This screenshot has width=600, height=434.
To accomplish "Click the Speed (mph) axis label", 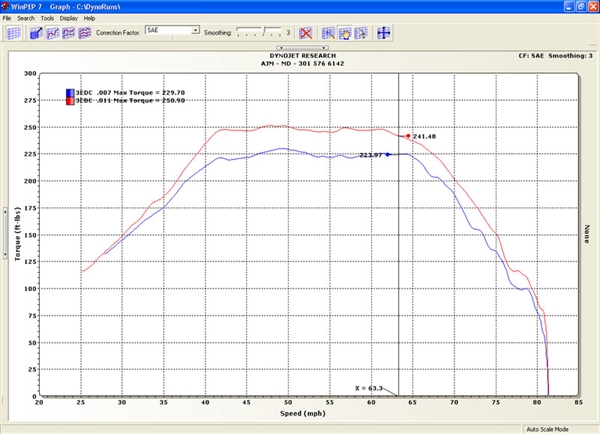I will (x=303, y=413).
